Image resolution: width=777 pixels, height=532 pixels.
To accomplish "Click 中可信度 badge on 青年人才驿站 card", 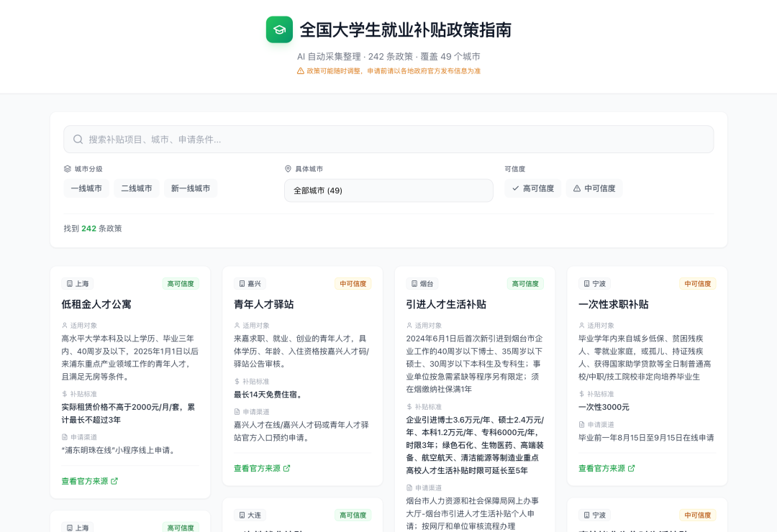I will coord(353,284).
